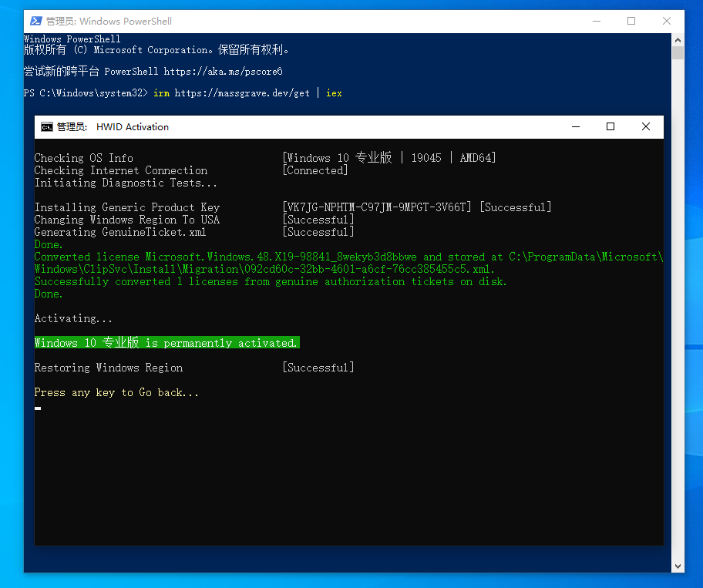The height and width of the screenshot is (588, 703).
Task: Click the '19045' build number text
Action: point(426,158)
